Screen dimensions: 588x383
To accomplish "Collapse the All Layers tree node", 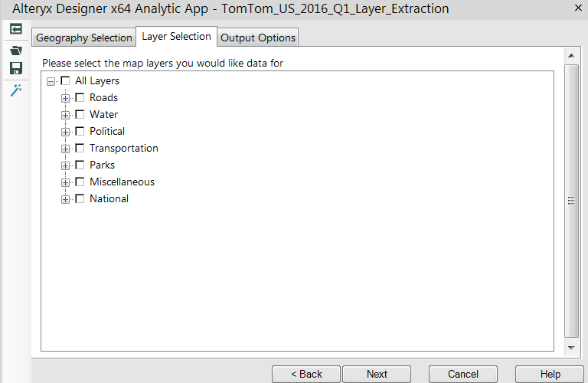I will pyautogui.click(x=51, y=81).
